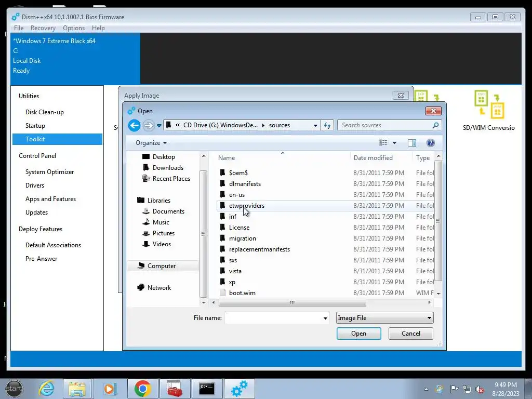Viewport: 532px width, 399px height.
Task: Select the replacementmanifests folder
Action: (x=259, y=249)
